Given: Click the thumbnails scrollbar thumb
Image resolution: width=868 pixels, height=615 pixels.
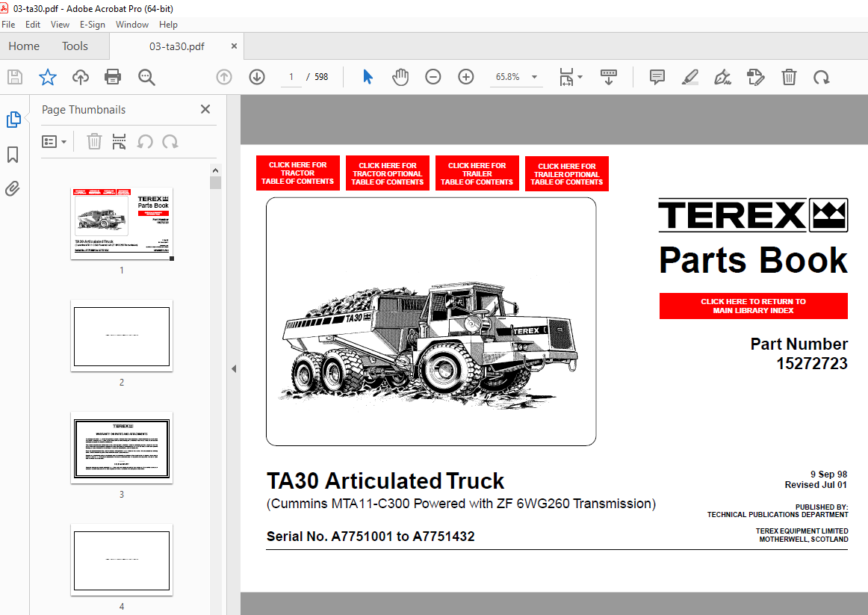Looking at the screenshot, I should pos(215,182).
